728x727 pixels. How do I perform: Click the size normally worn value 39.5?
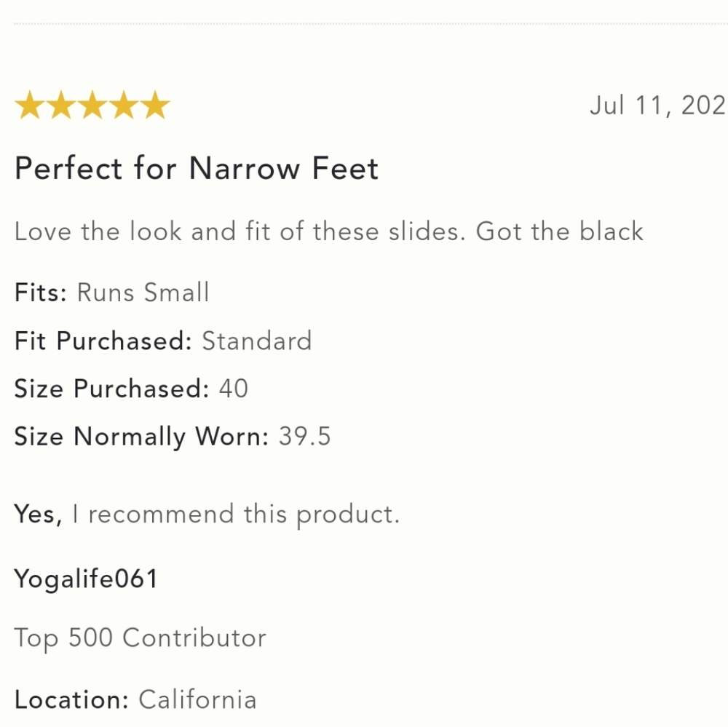[304, 437]
